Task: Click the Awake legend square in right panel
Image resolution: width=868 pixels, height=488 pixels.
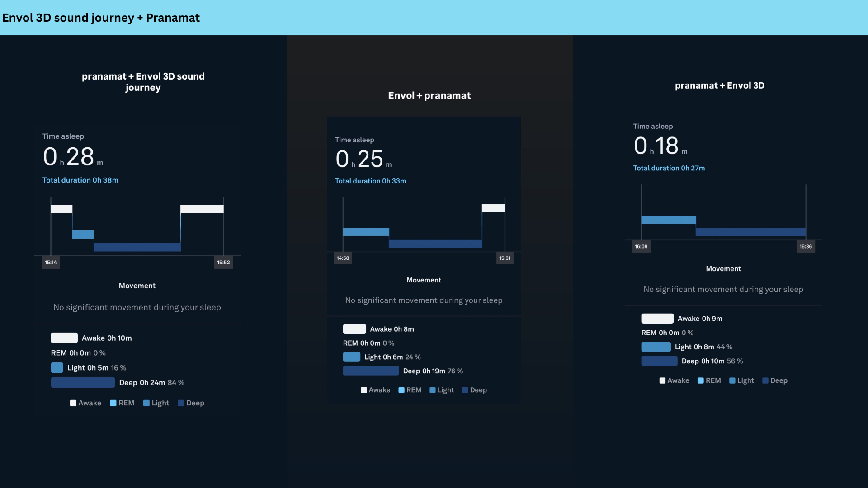Action: (x=662, y=380)
